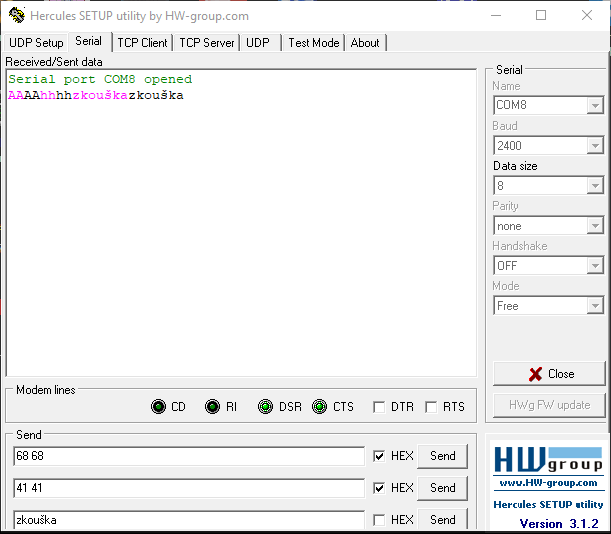611x534 pixels.
Task: Click the CTS green indicator light
Action: pyautogui.click(x=319, y=407)
